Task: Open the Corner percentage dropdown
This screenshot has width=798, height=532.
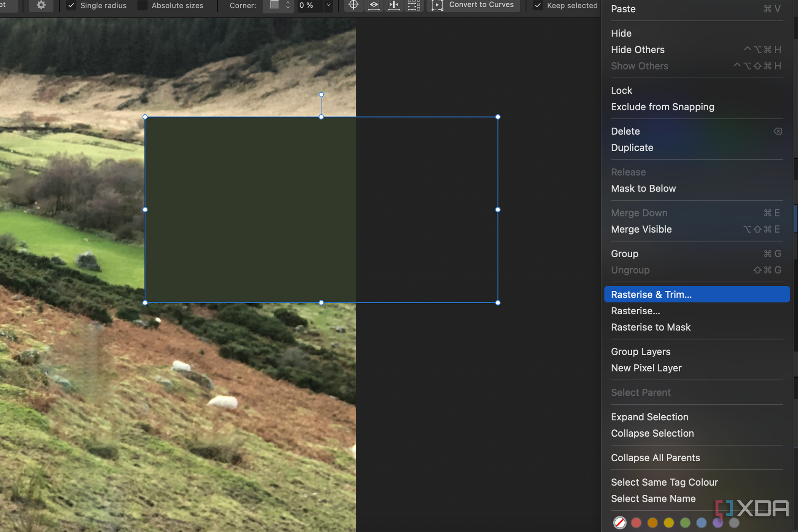Action: click(x=330, y=5)
